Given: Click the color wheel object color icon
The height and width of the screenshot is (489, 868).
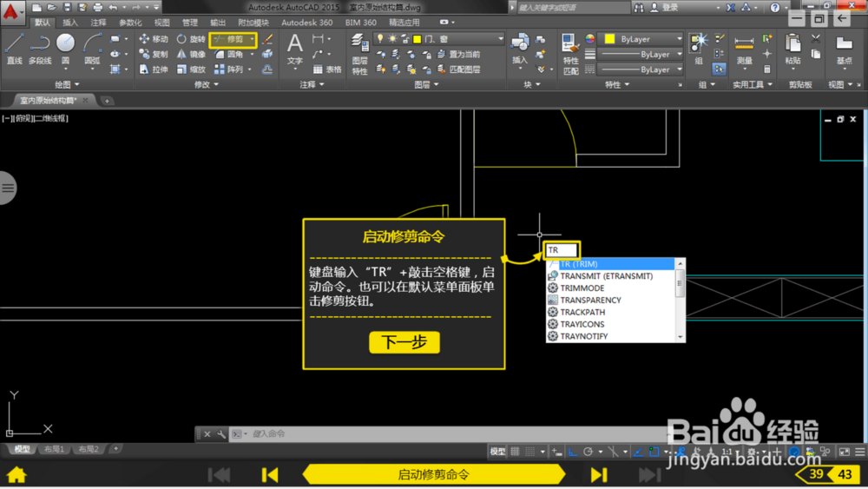Looking at the screenshot, I should (590, 39).
